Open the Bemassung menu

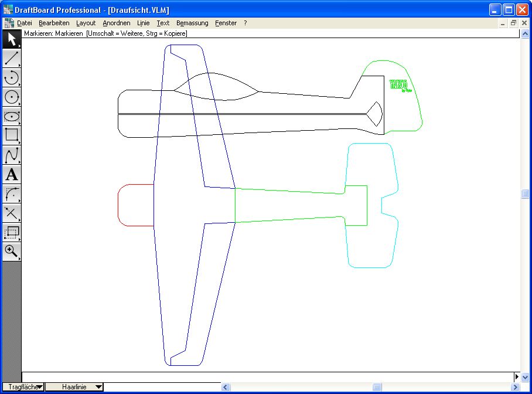192,23
